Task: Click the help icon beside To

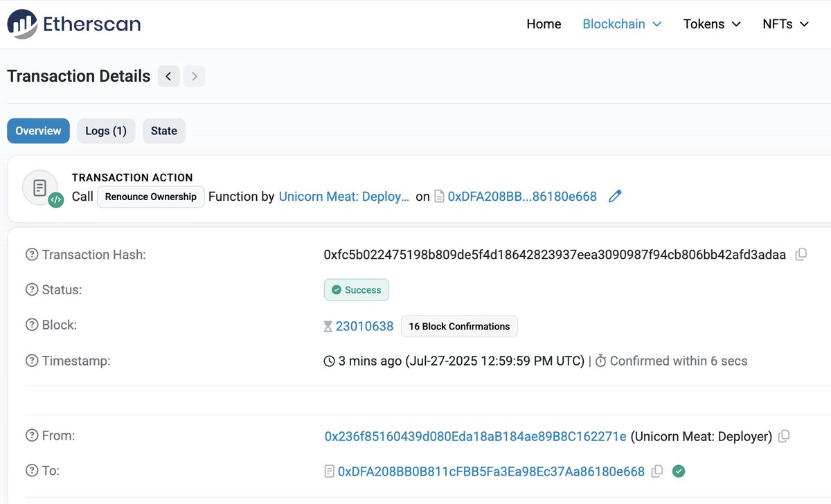Action: [x=32, y=471]
